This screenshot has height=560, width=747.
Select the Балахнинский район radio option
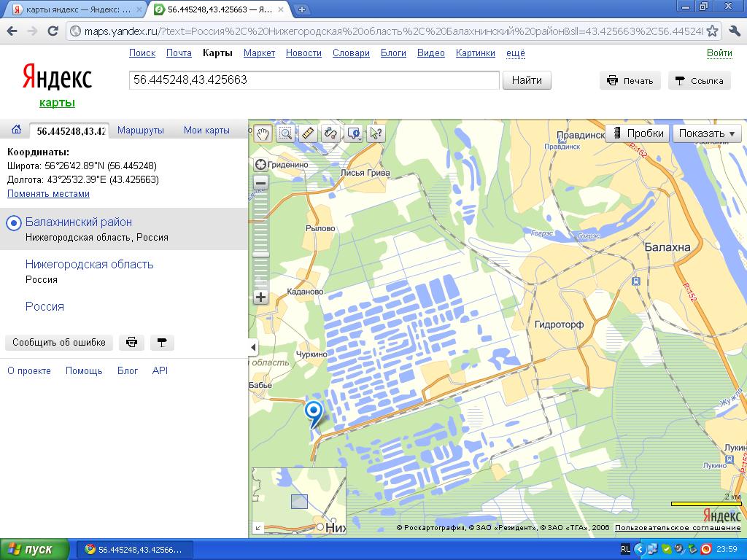13,223
